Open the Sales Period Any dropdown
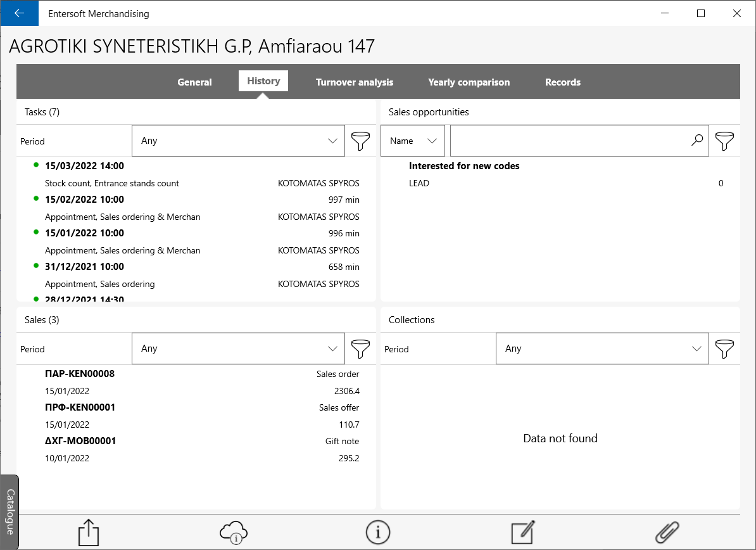Image resolution: width=756 pixels, height=550 pixels. [x=238, y=349]
